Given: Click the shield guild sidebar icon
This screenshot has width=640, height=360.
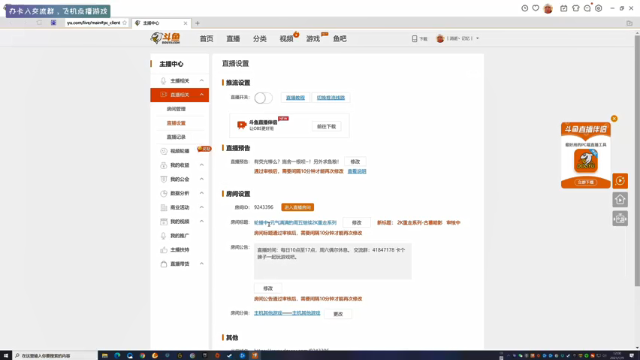Looking at the screenshot, I should (x=164, y=179).
